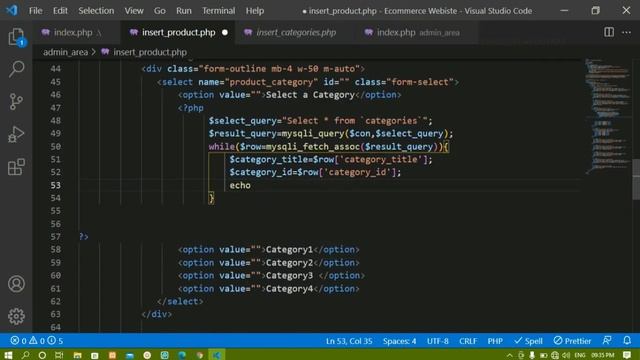
Task: Click the VS Code logo icon
Action: [12, 10]
